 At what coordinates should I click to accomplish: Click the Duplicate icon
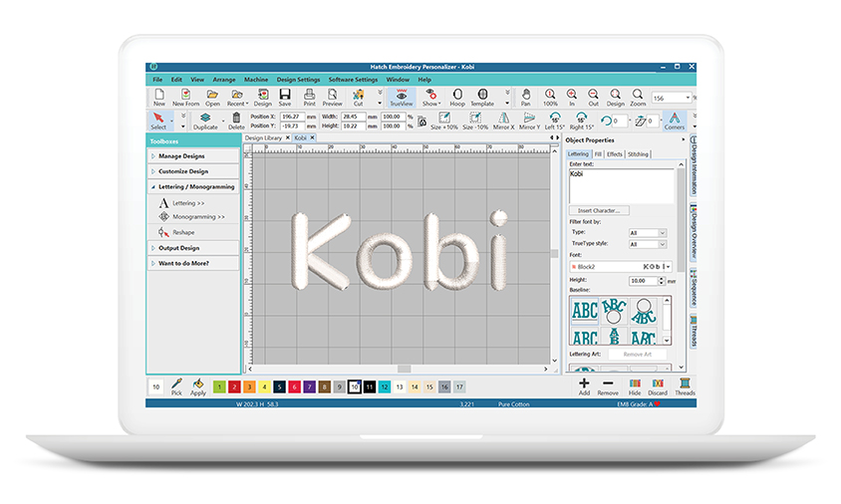click(x=205, y=121)
